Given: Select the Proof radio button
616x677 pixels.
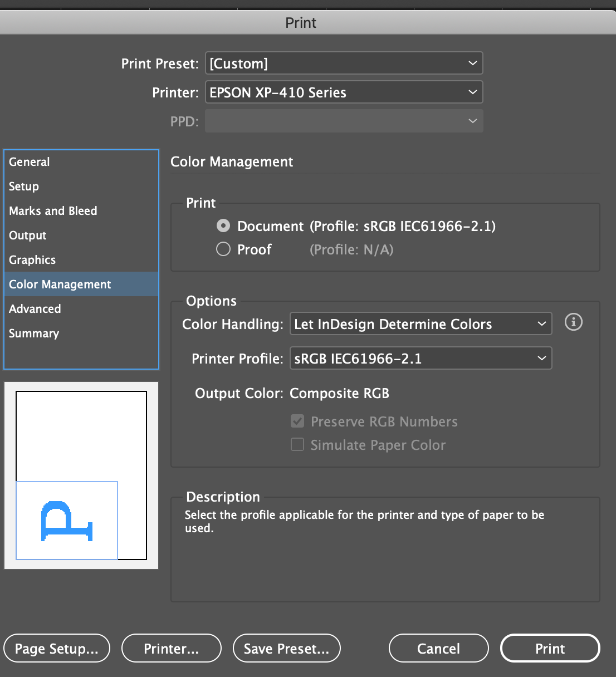Looking at the screenshot, I should click(x=223, y=249).
